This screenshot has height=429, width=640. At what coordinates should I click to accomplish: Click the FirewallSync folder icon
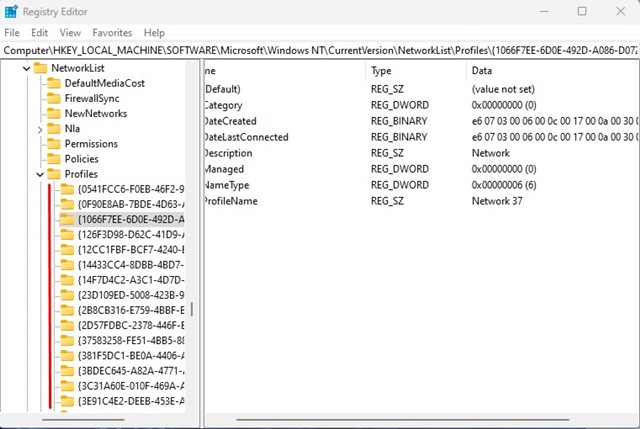tap(54, 98)
